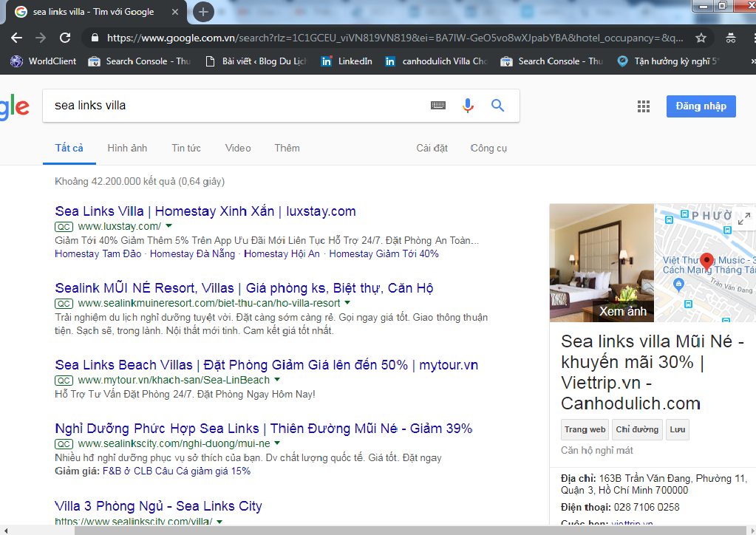Expand the map with the arrows icon

(x=744, y=218)
